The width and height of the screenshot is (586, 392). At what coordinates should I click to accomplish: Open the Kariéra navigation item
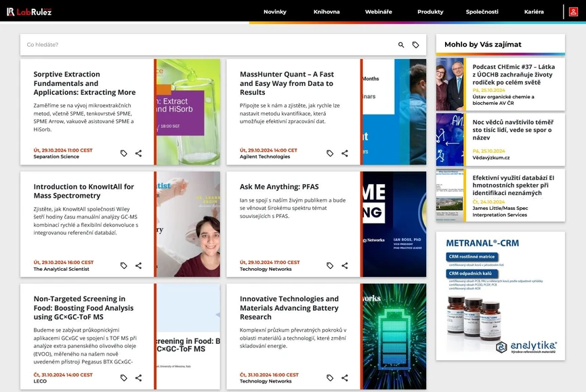click(534, 12)
